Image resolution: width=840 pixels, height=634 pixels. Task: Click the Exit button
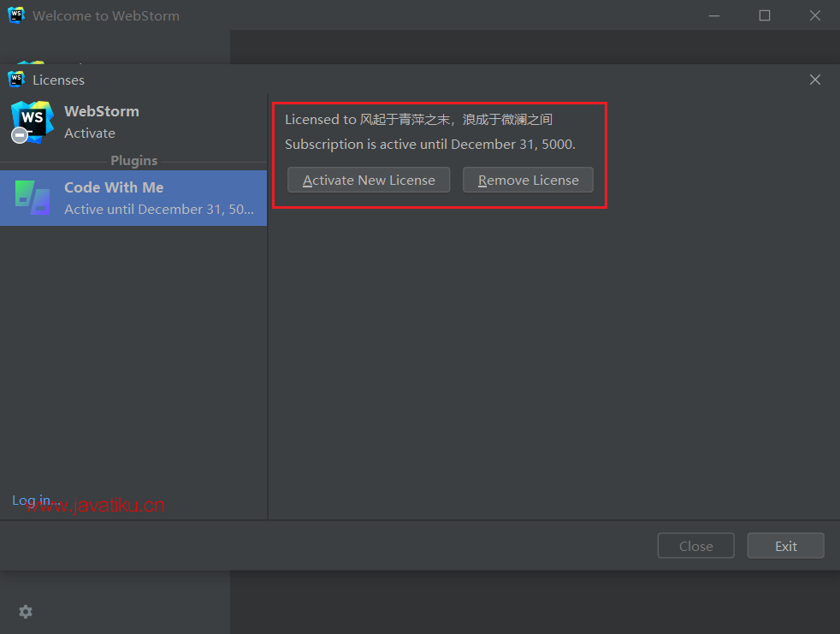pyautogui.click(x=785, y=546)
